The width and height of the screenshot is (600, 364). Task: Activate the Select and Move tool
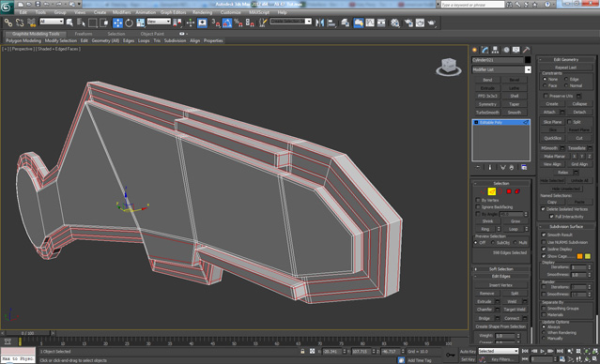(x=117, y=23)
